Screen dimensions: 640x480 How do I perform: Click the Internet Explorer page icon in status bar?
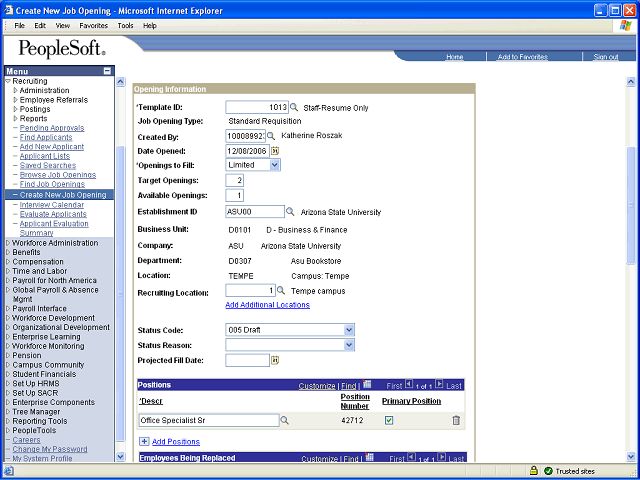(x=9, y=471)
